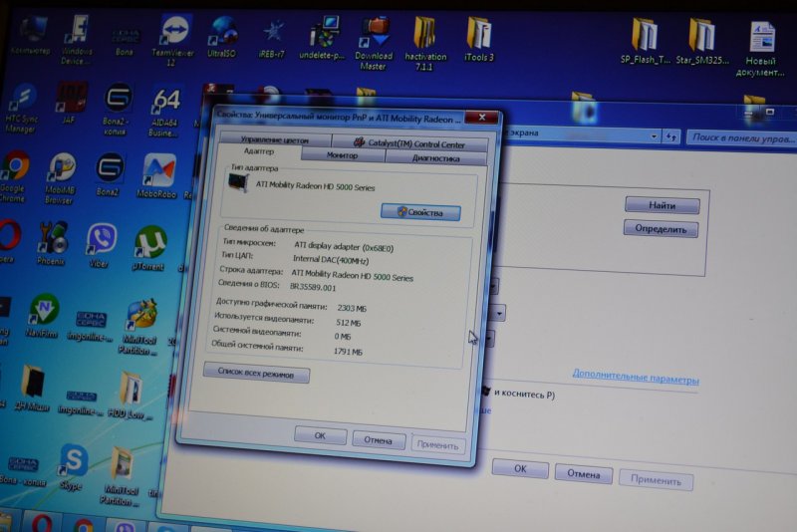797x532 pixels.
Task: Open the Управление цветом tab
Action: (275, 141)
